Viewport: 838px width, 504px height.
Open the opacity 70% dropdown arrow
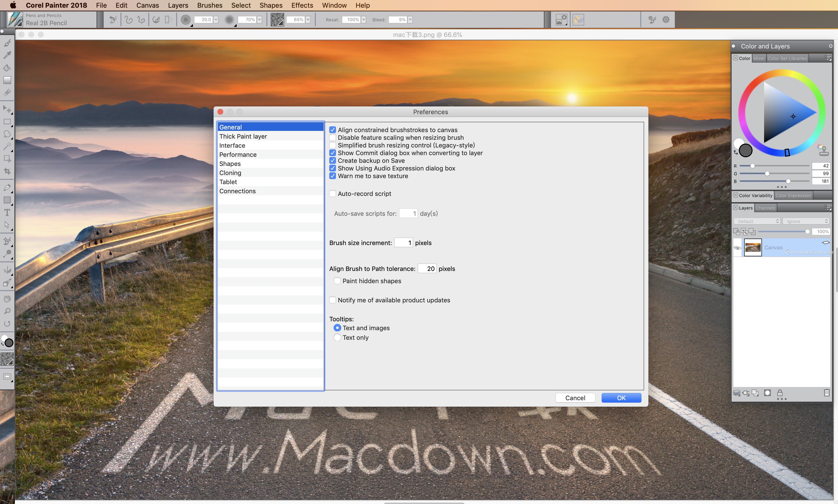[x=259, y=20]
